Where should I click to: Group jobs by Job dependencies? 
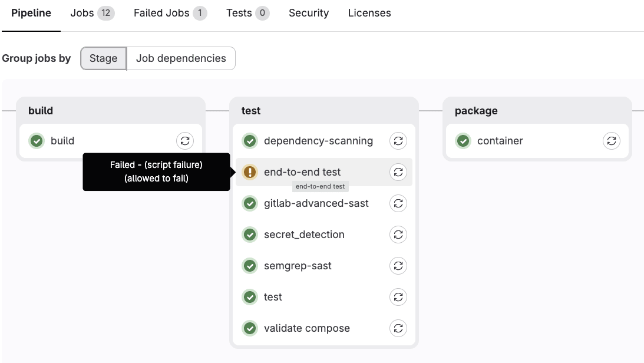tap(181, 58)
